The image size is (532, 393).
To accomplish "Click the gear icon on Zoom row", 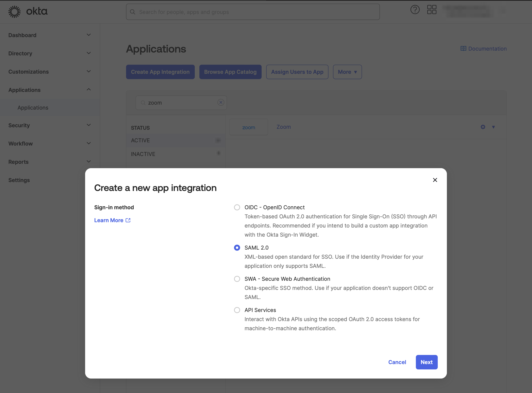I will pyautogui.click(x=483, y=127).
